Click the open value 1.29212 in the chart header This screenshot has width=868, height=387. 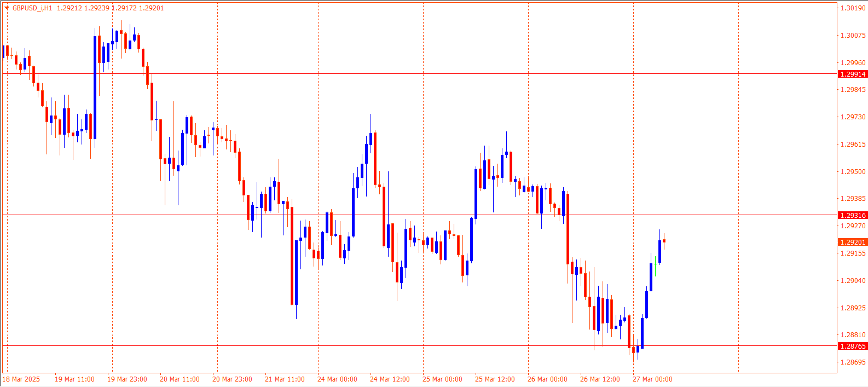coord(70,8)
